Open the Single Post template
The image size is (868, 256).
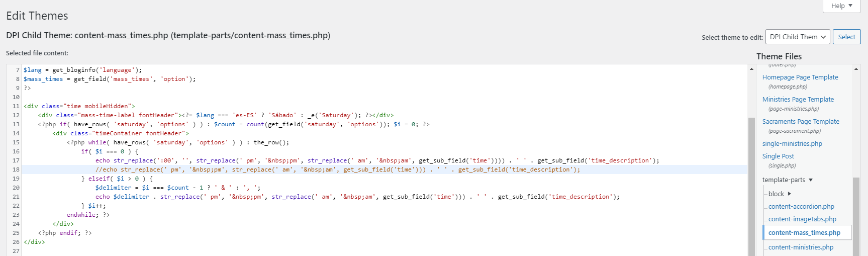[778, 156]
